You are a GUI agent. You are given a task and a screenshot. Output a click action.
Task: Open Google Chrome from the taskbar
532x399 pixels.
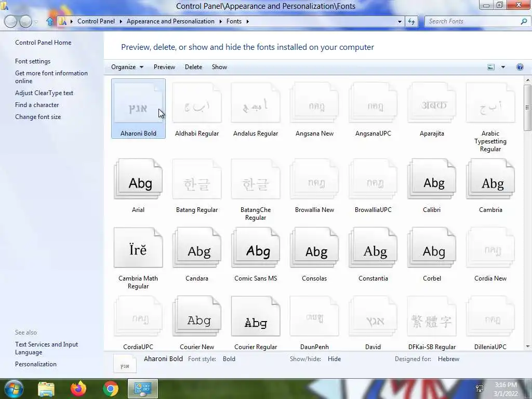(110, 389)
